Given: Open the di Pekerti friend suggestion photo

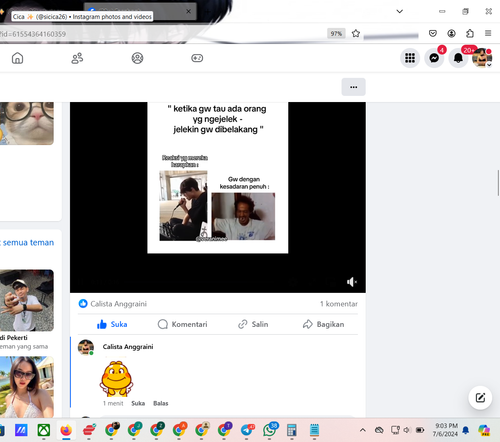Looking at the screenshot, I should [27, 300].
